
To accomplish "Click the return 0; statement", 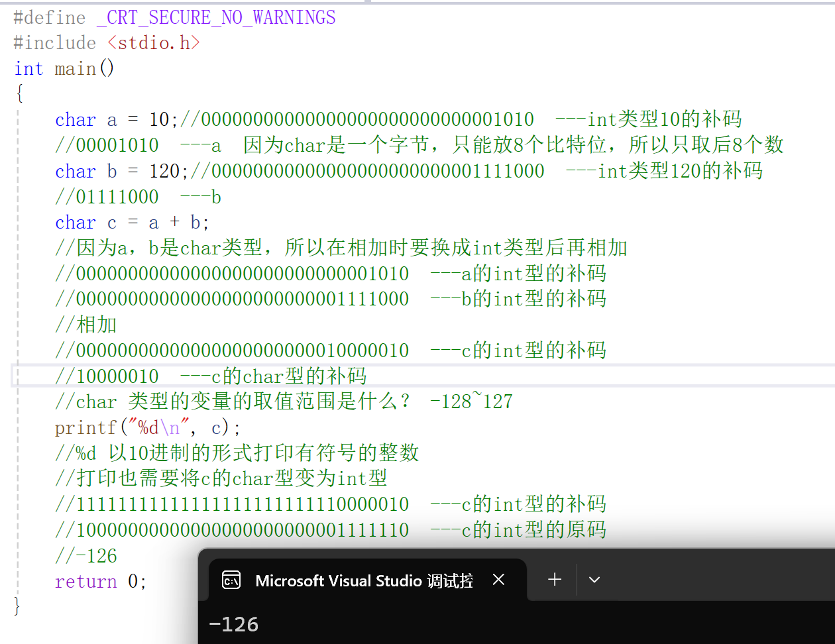I will pos(101,581).
